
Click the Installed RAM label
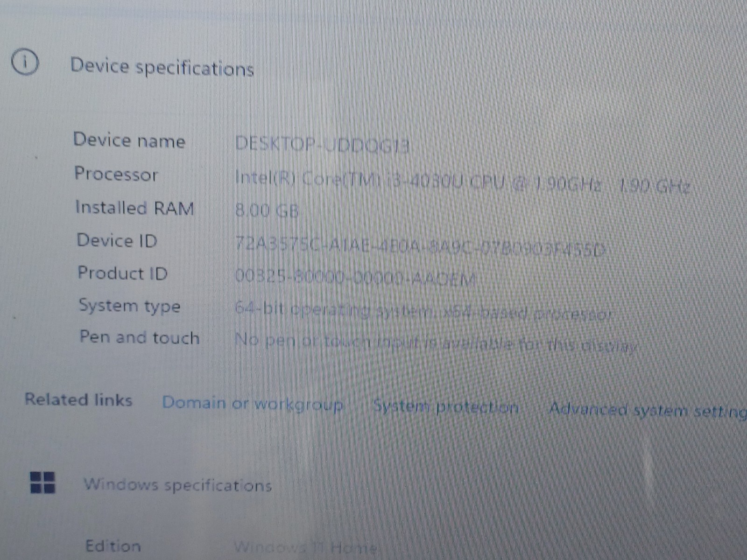pos(134,208)
